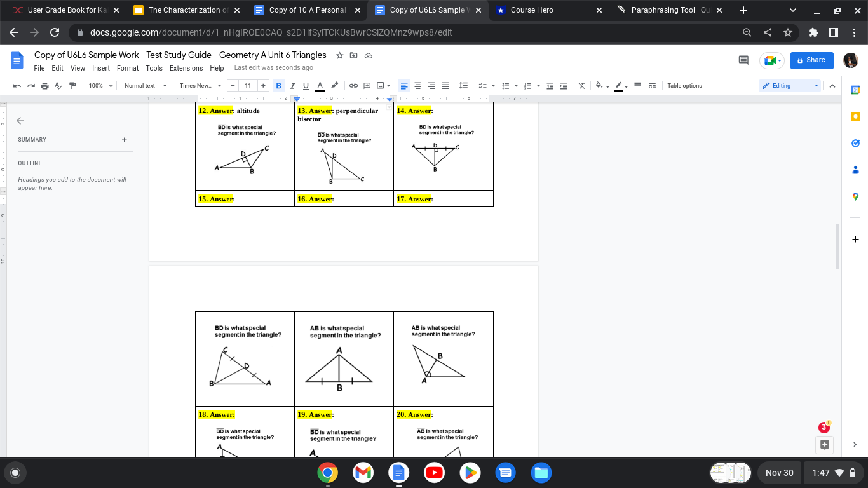Open the Format menu
The image size is (868, 488).
(128, 68)
